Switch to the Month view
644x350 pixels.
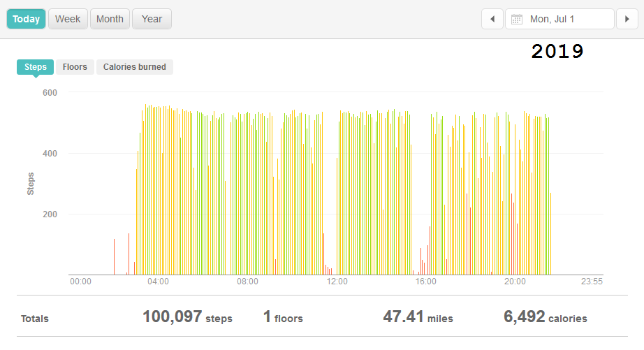pyautogui.click(x=110, y=19)
